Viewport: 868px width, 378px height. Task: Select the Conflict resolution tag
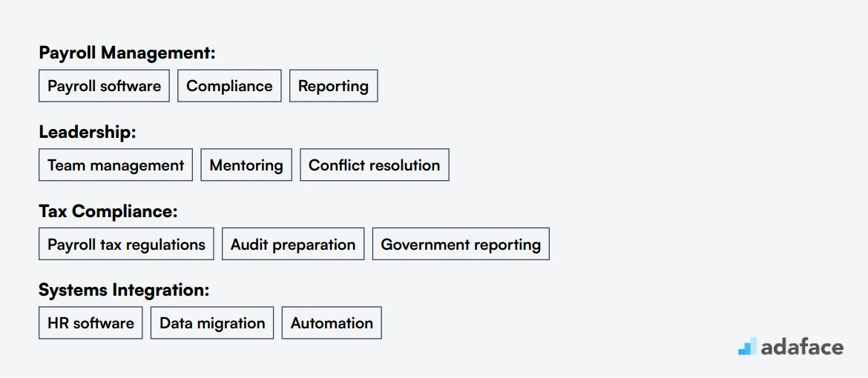[x=374, y=165]
